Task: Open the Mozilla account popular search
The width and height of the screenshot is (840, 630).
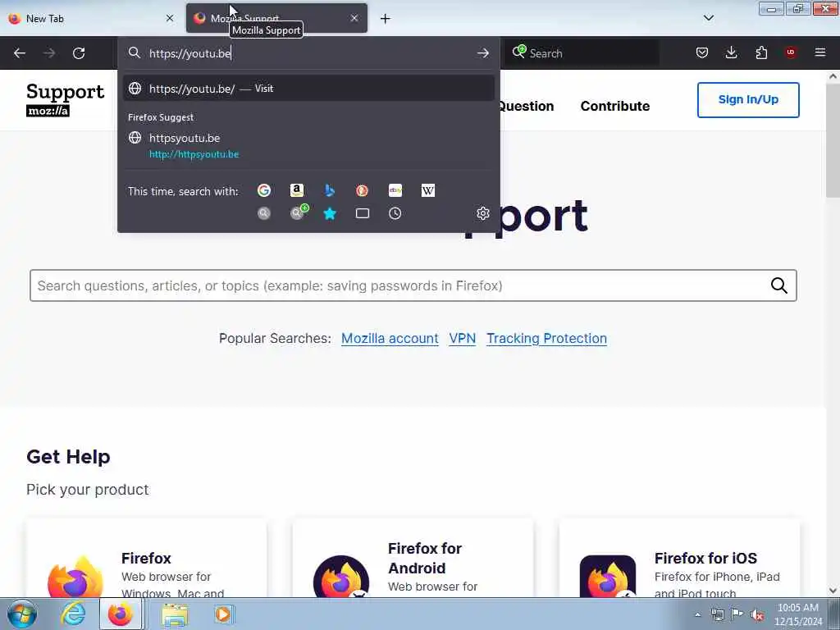Action: click(x=390, y=339)
